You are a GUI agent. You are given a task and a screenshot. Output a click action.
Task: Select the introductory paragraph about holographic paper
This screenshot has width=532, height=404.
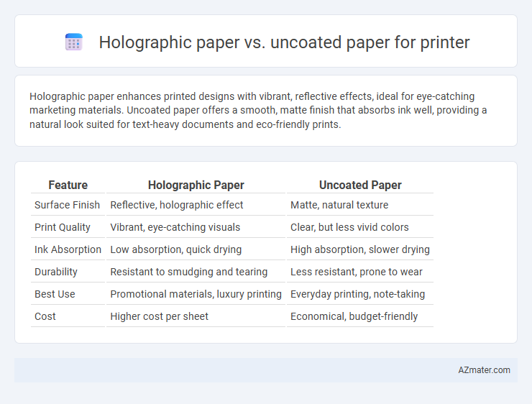click(x=258, y=110)
